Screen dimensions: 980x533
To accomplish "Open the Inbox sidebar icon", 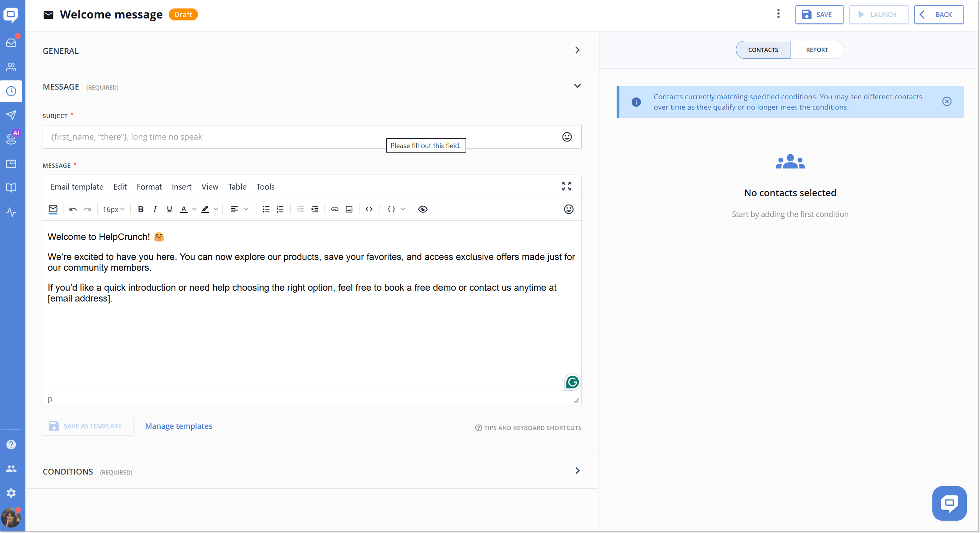I will click(11, 43).
